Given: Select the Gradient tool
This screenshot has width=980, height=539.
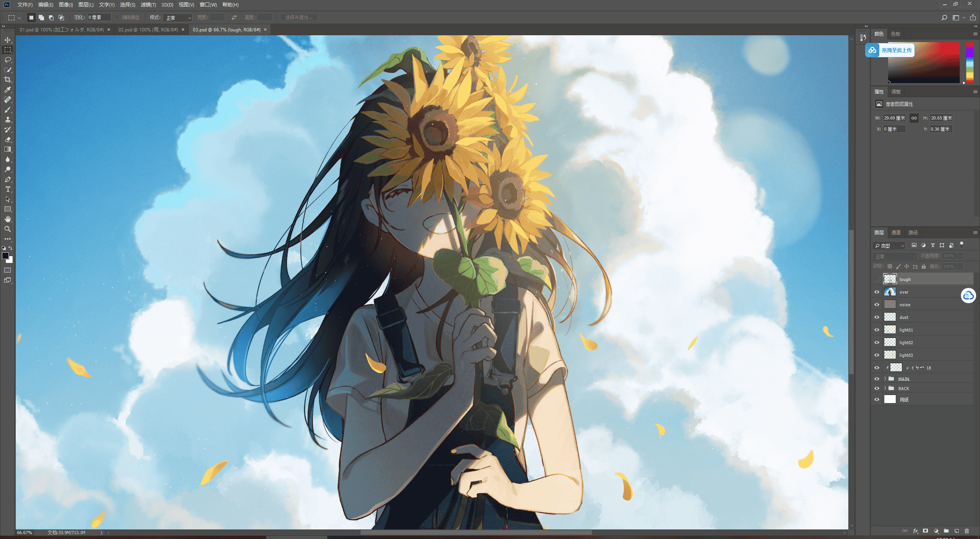Looking at the screenshot, I should [8, 149].
